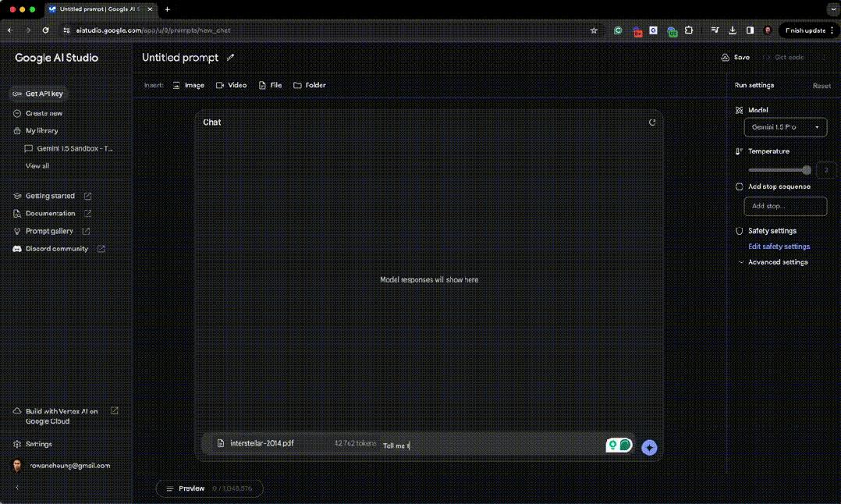Viewport: 841px width, 504px height.
Task: Click the overflow menu next to Get code
Action: (x=824, y=58)
